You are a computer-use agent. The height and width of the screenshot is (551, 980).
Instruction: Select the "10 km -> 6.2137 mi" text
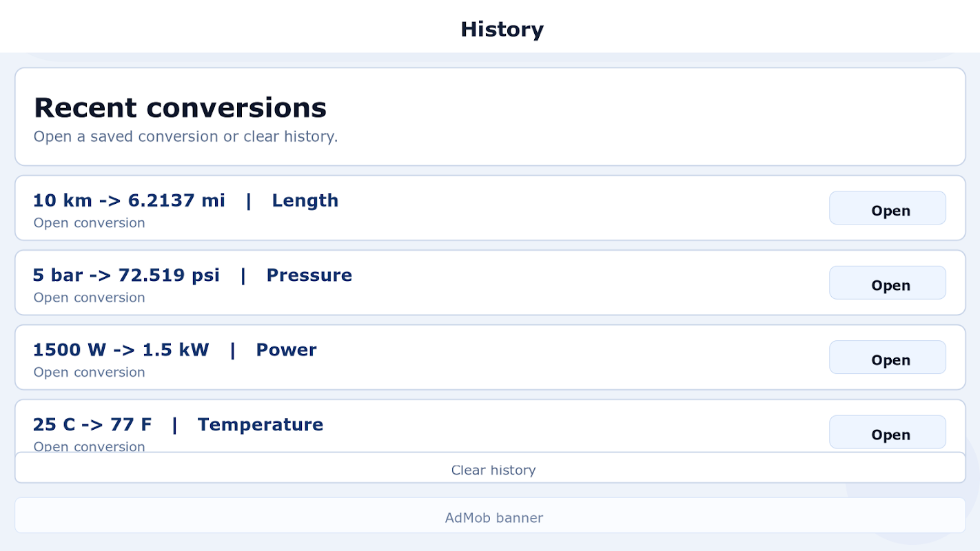pyautogui.click(x=129, y=200)
